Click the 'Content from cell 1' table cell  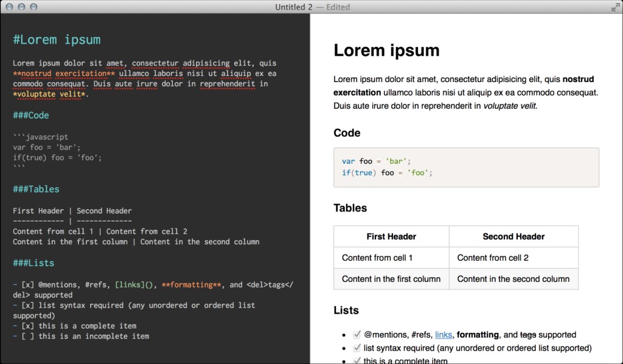391,258
